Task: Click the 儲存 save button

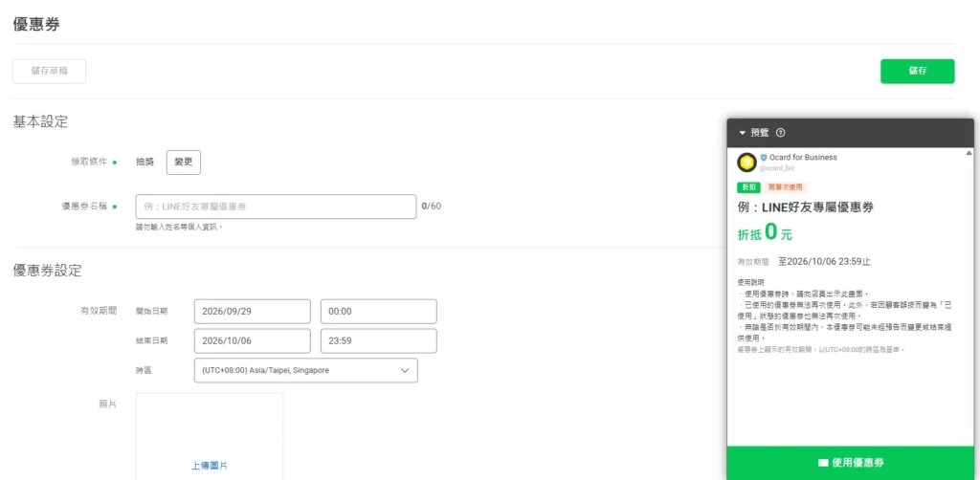Action: (x=917, y=71)
